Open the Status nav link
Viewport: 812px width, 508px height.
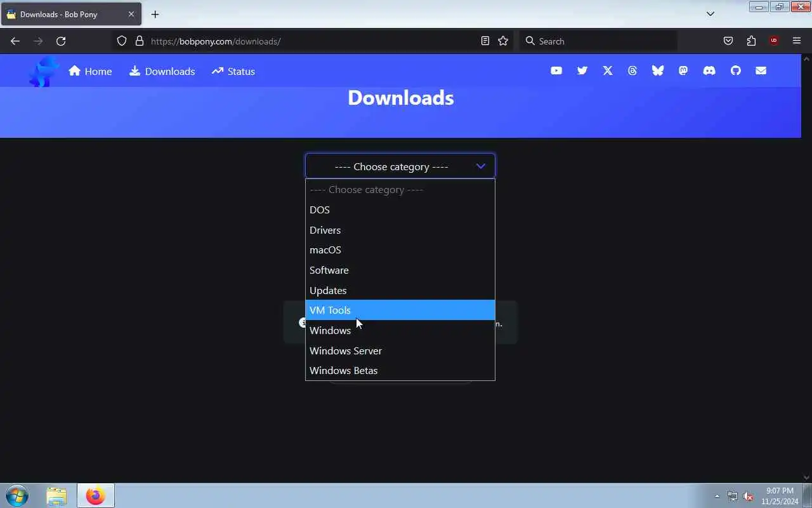(x=233, y=71)
